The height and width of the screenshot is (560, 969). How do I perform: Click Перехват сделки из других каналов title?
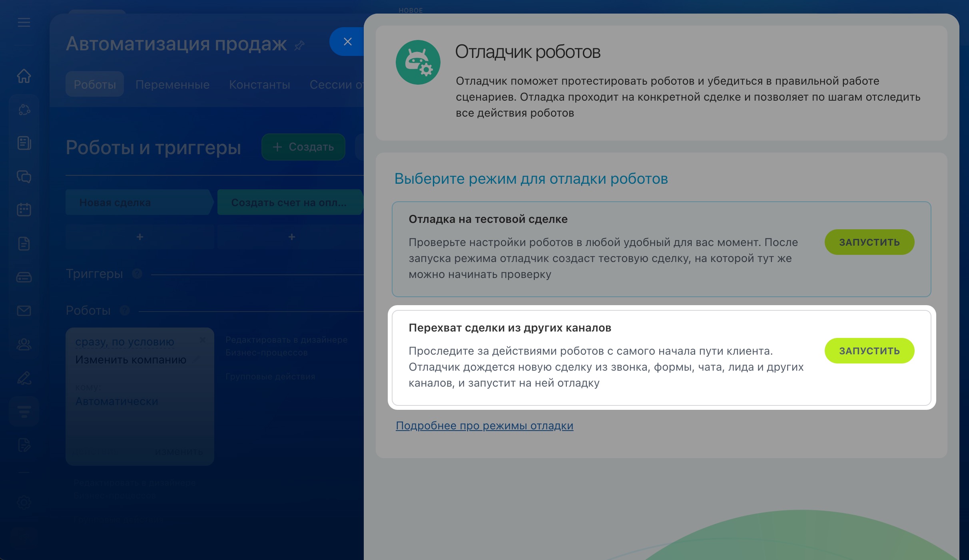coord(510,328)
